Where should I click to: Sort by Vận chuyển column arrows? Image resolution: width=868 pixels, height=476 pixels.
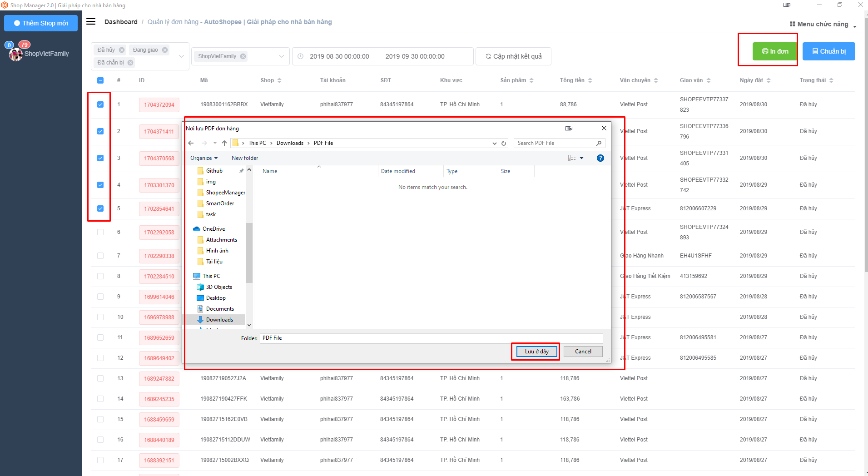[x=656, y=80]
